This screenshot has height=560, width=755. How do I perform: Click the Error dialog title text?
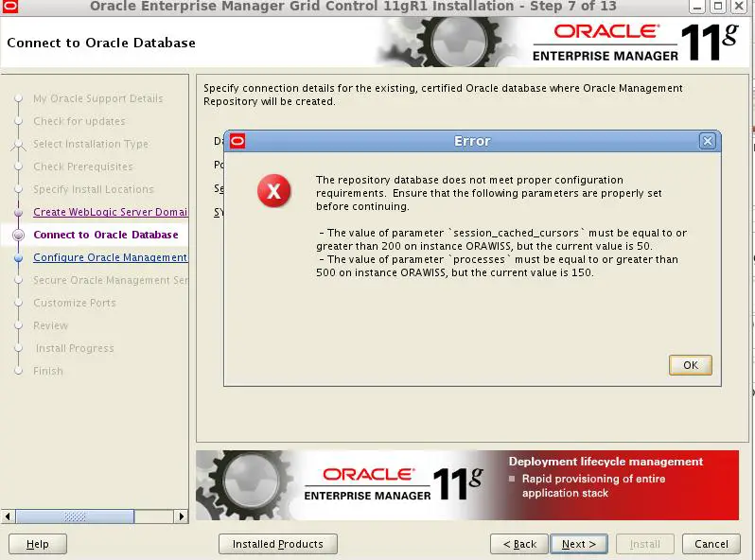(472, 141)
